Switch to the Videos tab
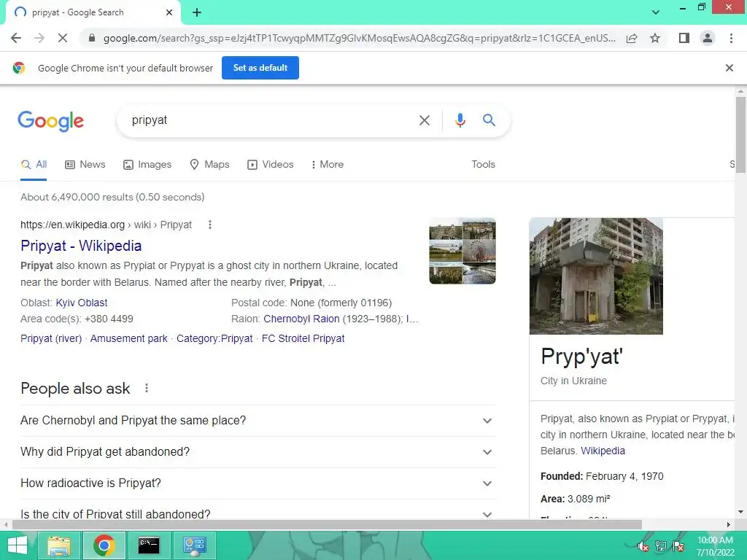747x560 pixels. pos(270,164)
